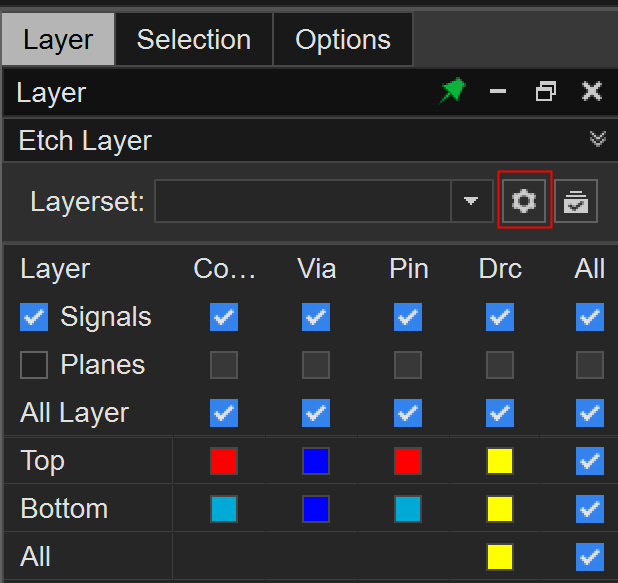Uncheck the Signals layer checkbox

coord(34,317)
